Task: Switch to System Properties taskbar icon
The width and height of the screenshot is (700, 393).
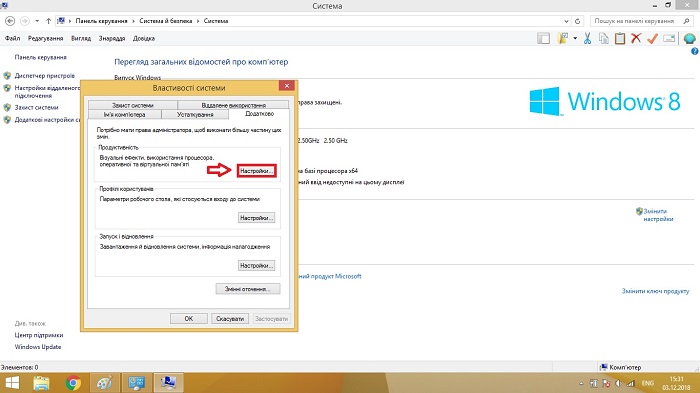Action: (x=168, y=383)
